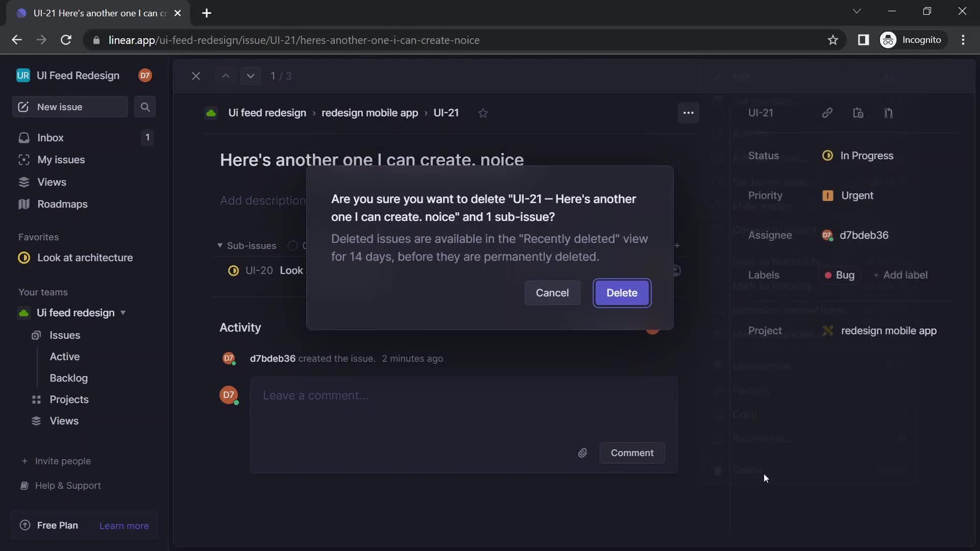Click the star/favorite icon on issue
Image resolution: width=980 pixels, height=551 pixels.
(483, 113)
